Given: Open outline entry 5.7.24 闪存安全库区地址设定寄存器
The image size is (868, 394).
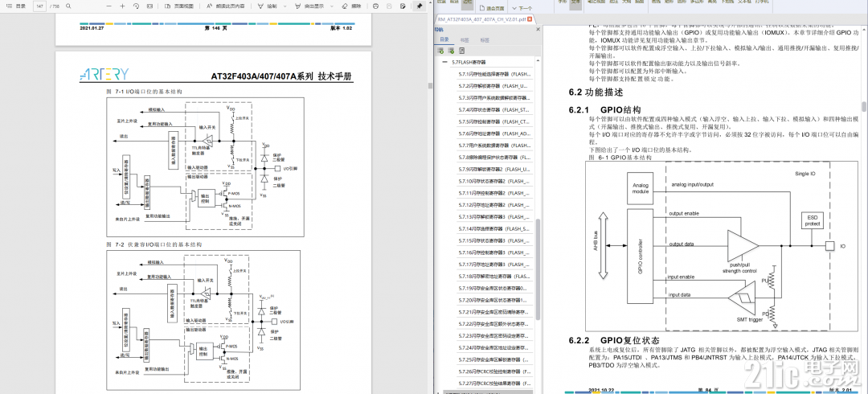Looking at the screenshot, I should [495, 347].
